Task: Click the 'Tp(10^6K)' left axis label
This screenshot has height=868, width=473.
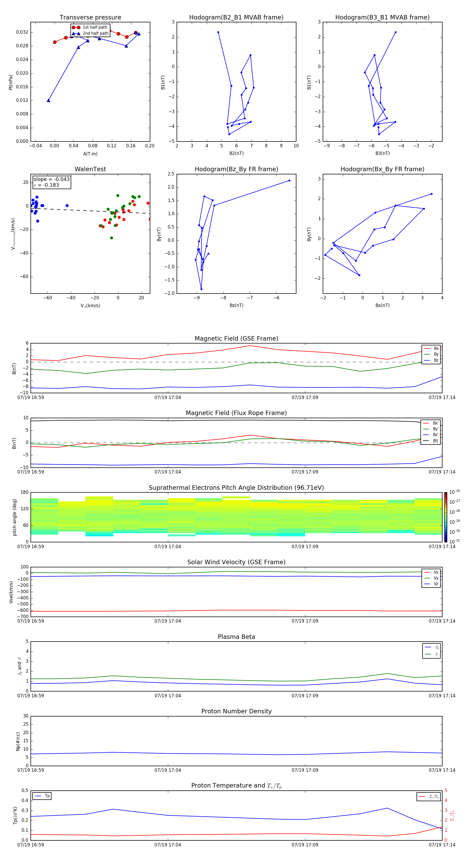Action: 15,815
